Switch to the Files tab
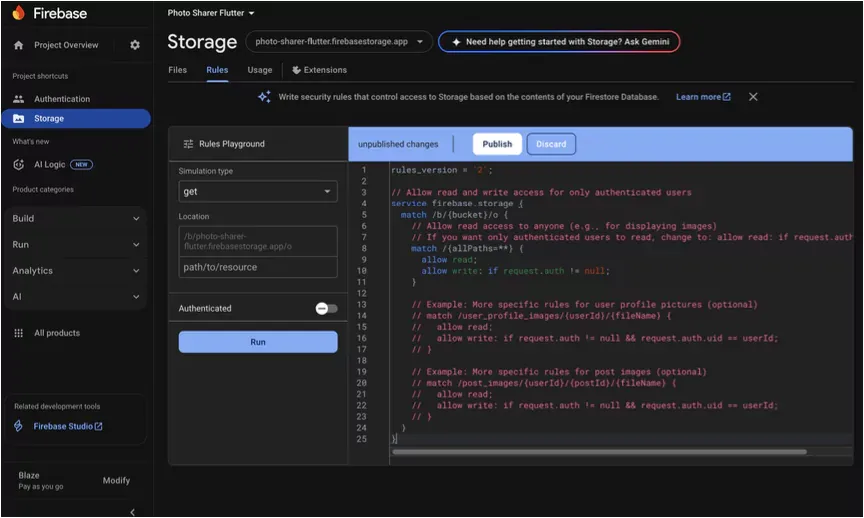This screenshot has height=518, width=864. [177, 70]
